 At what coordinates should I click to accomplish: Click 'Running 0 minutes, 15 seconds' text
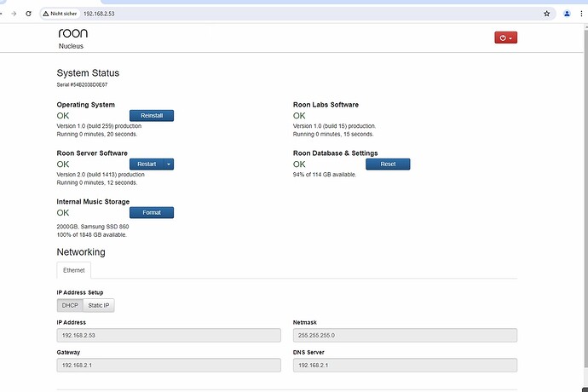coord(333,135)
